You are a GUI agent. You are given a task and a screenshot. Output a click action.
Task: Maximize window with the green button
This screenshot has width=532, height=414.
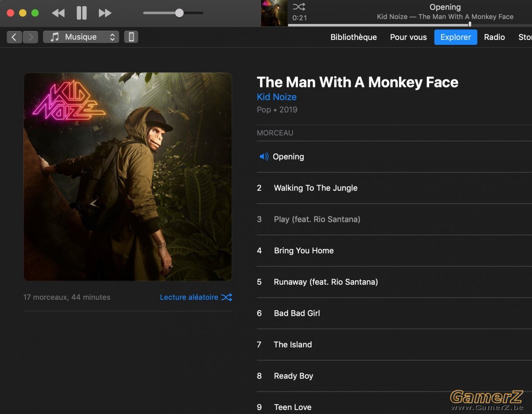point(35,13)
